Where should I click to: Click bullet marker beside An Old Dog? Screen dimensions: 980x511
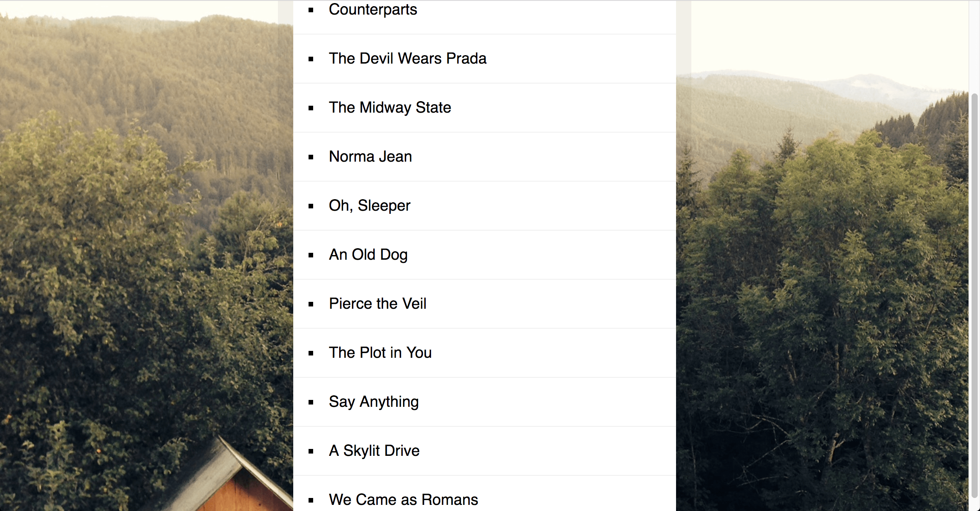pyautogui.click(x=311, y=255)
